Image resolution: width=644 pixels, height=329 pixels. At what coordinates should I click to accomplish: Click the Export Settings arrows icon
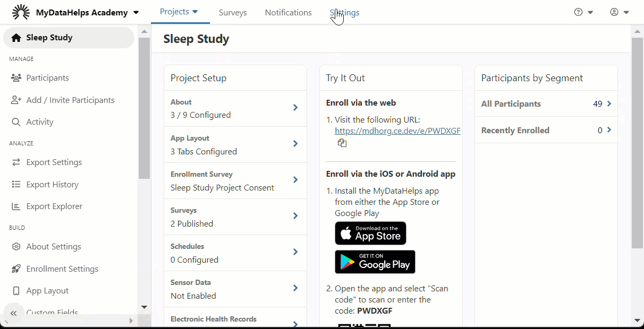coord(16,162)
